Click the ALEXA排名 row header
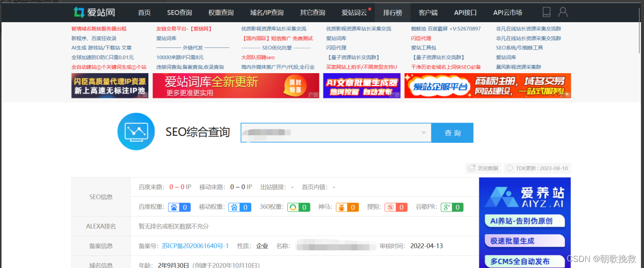644x268 pixels. click(101, 226)
